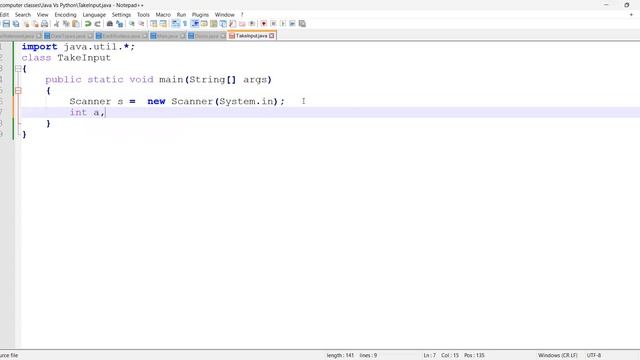Close the TakeInput.java tab

click(x=272, y=36)
